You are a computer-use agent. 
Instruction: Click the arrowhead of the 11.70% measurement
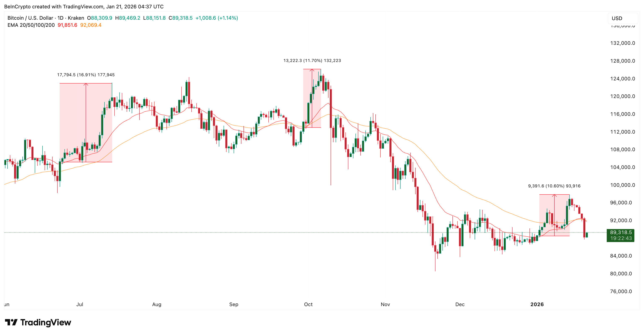pyautogui.click(x=312, y=70)
